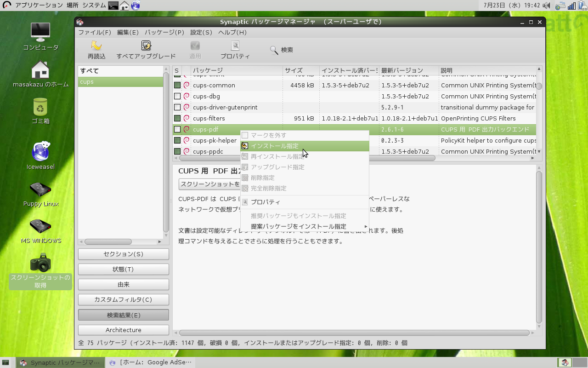Open the Search (検索) tool in toolbar

tap(281, 50)
